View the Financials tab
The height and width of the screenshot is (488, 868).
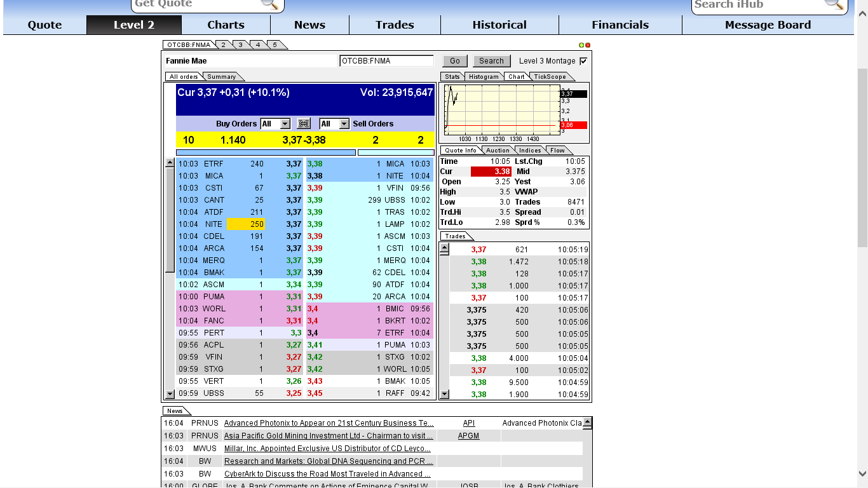620,25
